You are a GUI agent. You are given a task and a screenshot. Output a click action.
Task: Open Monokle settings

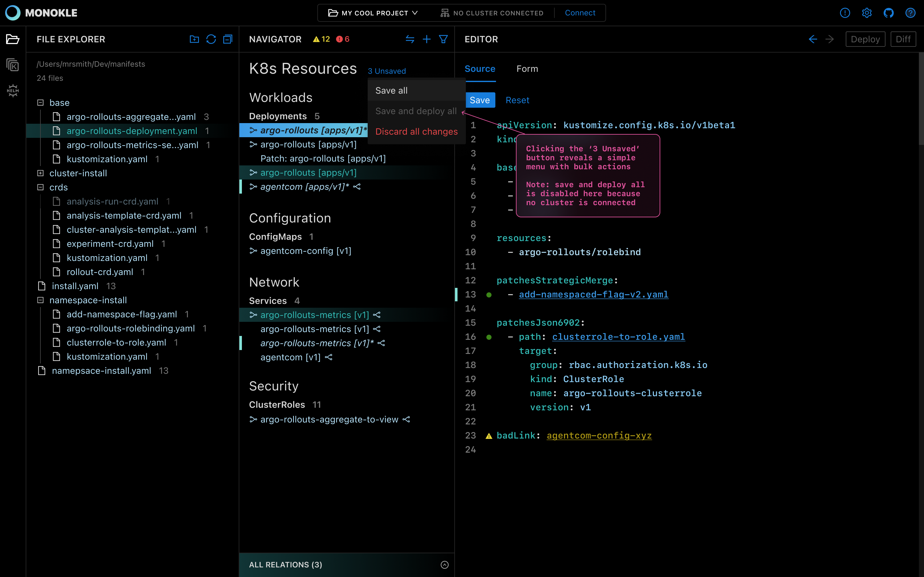coord(867,13)
